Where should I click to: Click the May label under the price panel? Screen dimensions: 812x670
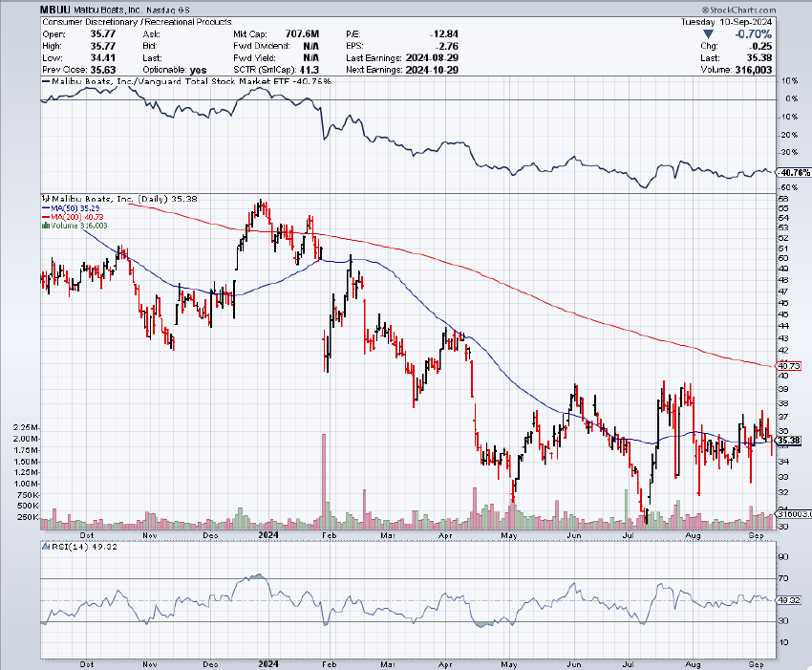click(509, 534)
